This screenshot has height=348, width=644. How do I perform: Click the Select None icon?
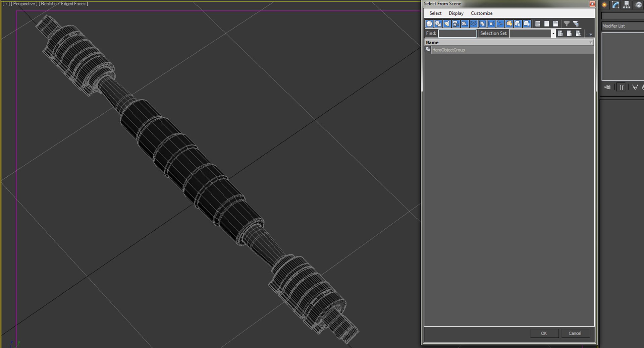[569, 34]
